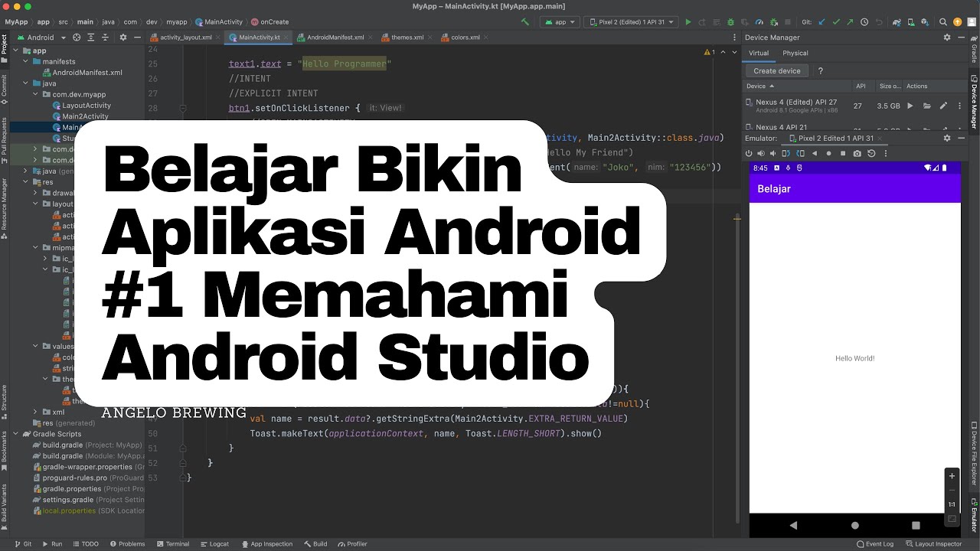Expand the xml folder
Viewport: 980px width, 551px height.
[x=35, y=412]
